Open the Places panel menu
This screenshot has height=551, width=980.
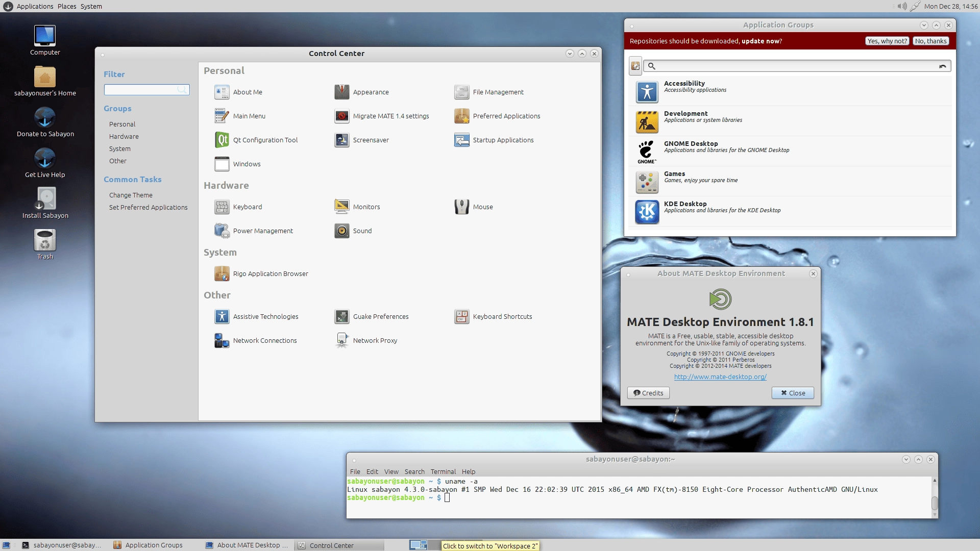coord(67,6)
